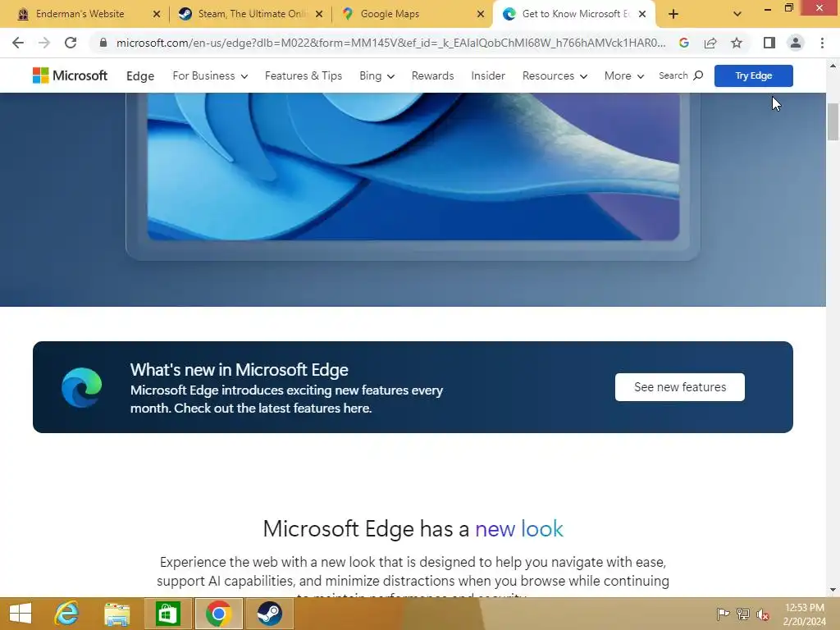
Task: Expand the Bing dropdown
Action: click(377, 76)
